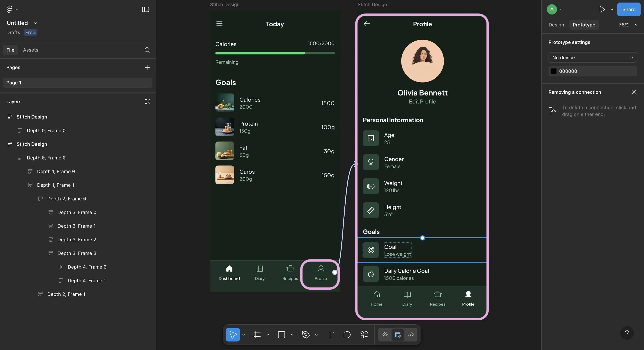
Task: Add a new page with plus icon
Action: [147, 68]
